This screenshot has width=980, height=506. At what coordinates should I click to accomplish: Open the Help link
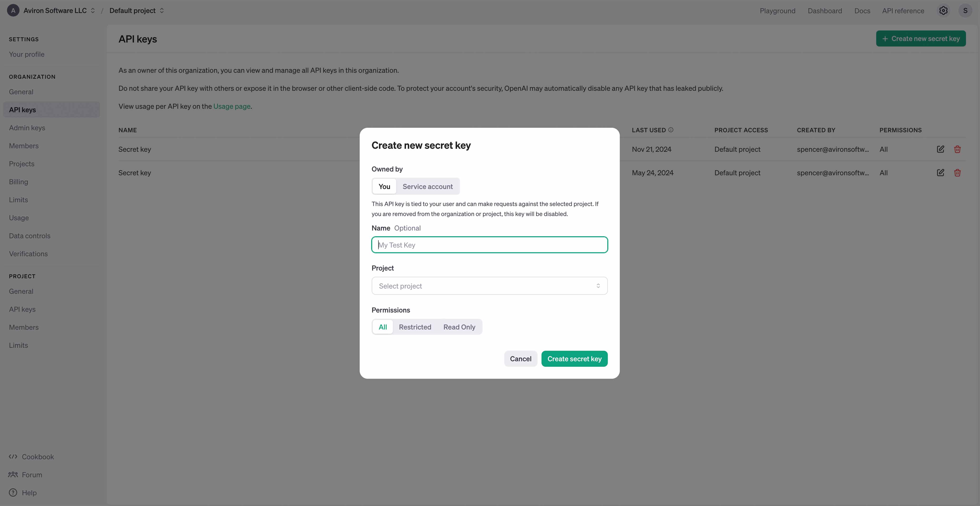point(29,493)
